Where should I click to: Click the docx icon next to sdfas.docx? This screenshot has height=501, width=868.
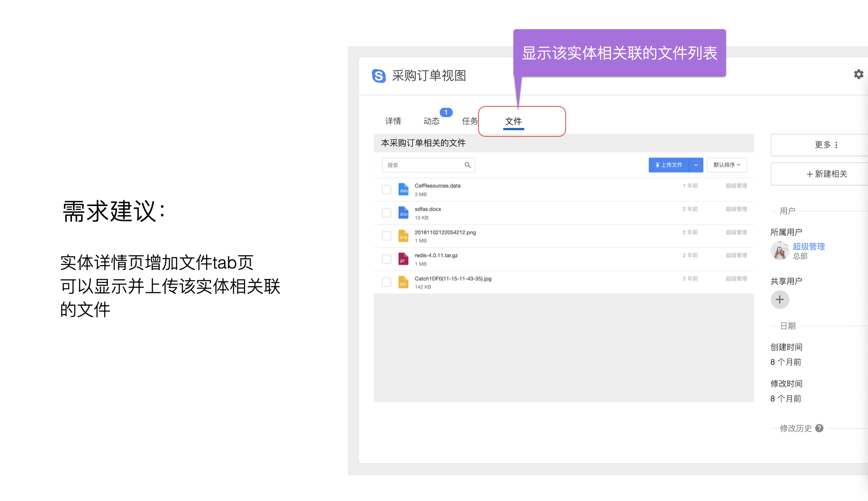pyautogui.click(x=403, y=212)
